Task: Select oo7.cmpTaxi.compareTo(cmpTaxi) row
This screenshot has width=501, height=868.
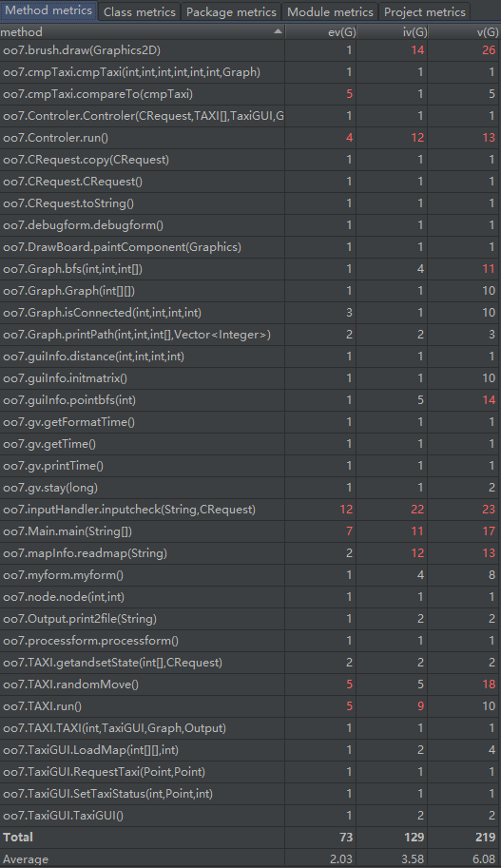Action: [250, 94]
